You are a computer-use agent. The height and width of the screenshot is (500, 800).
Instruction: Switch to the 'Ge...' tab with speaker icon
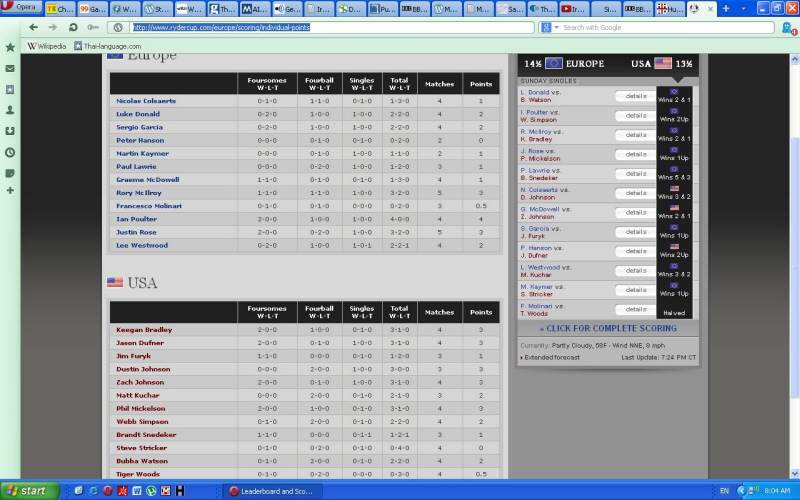click(x=287, y=9)
